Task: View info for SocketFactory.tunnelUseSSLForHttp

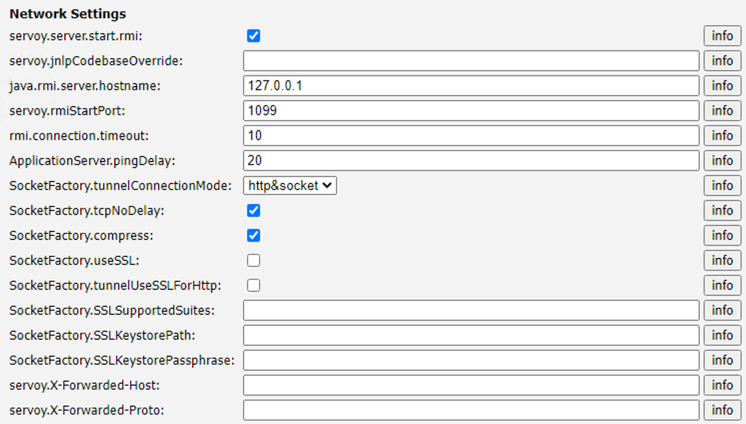Action: [722, 286]
